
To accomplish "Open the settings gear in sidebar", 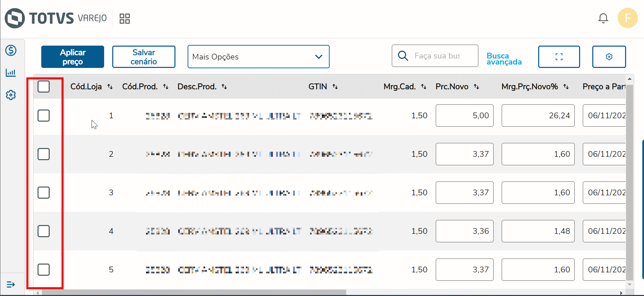I will pyautogui.click(x=11, y=95).
